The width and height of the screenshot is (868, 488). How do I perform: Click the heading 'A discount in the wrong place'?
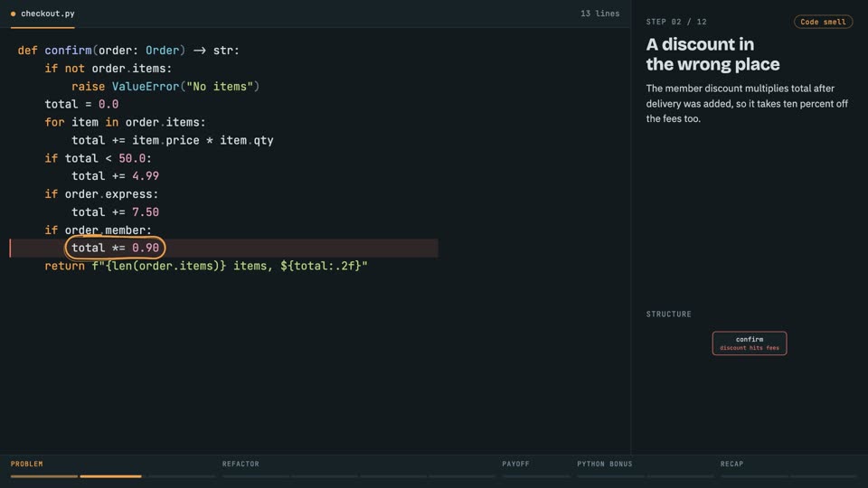pyautogui.click(x=712, y=54)
